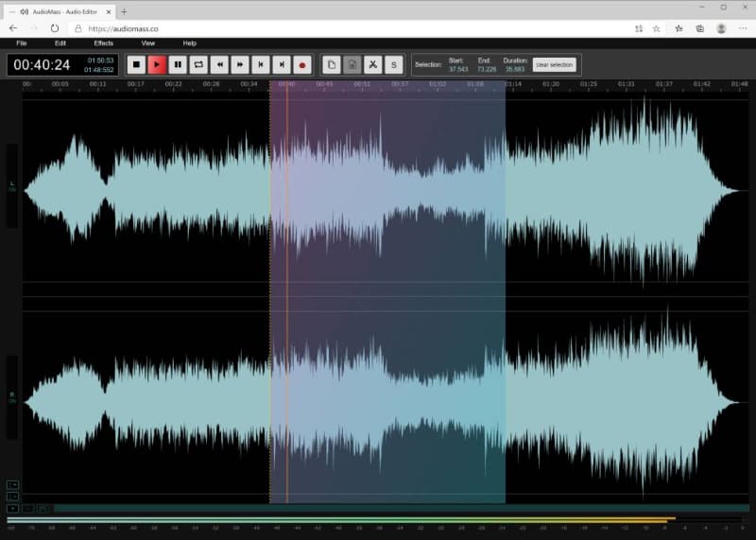Image resolution: width=756 pixels, height=540 pixels.
Task: Click the selection End value 73.226
Action: click(x=487, y=69)
